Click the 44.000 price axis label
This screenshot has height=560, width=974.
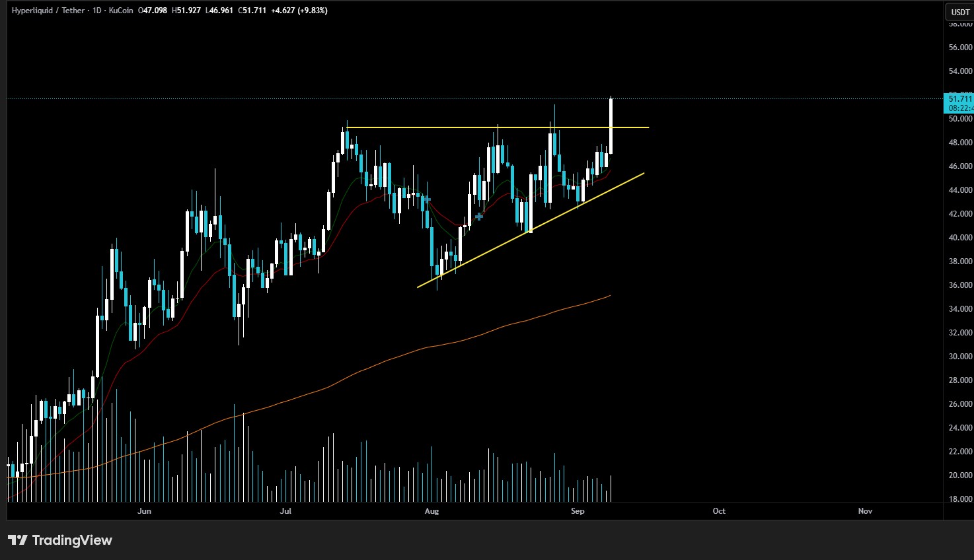[960, 190]
